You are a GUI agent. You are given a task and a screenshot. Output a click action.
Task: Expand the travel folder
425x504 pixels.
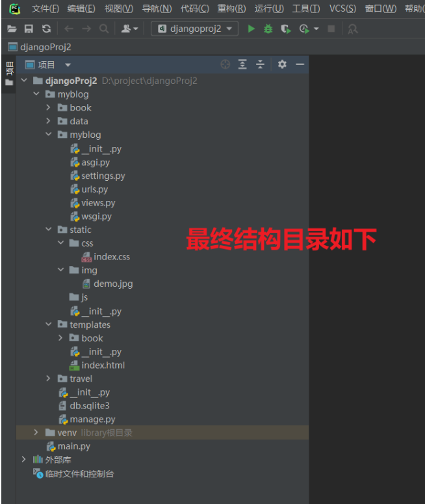coord(48,378)
